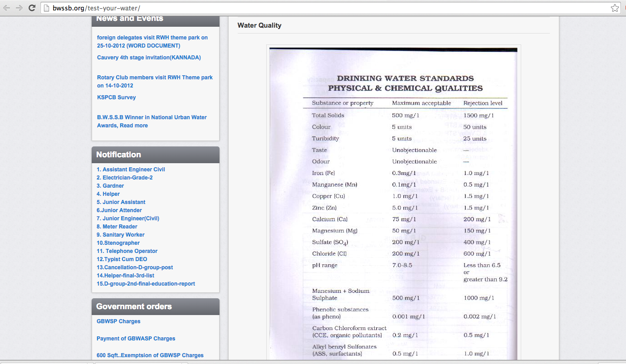Reload the page with refresh icon

(32, 8)
